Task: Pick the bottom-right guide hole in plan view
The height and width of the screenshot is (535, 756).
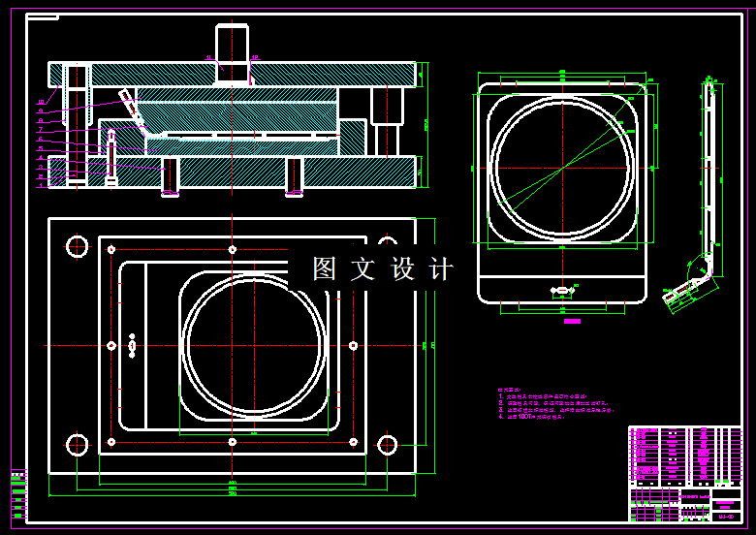Action: click(387, 445)
